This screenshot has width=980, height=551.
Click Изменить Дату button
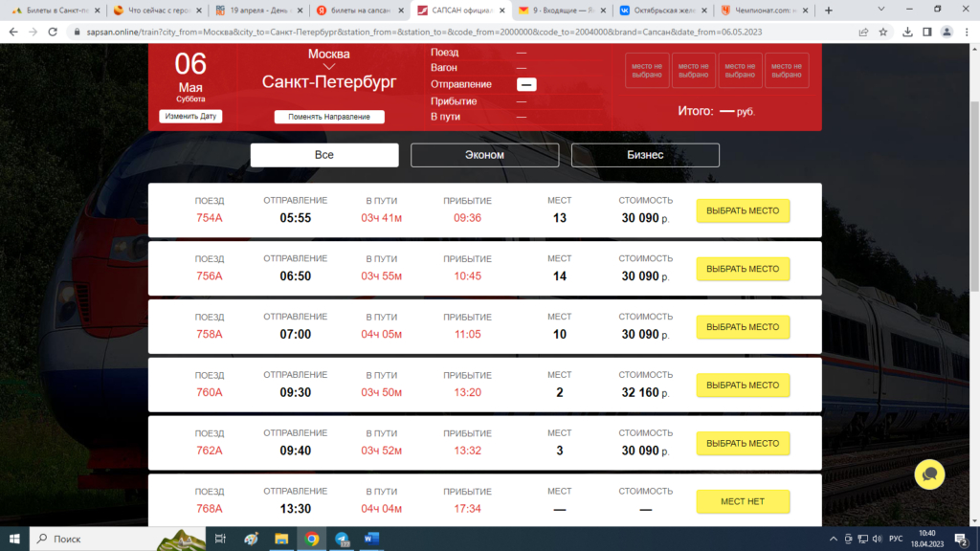[190, 116]
